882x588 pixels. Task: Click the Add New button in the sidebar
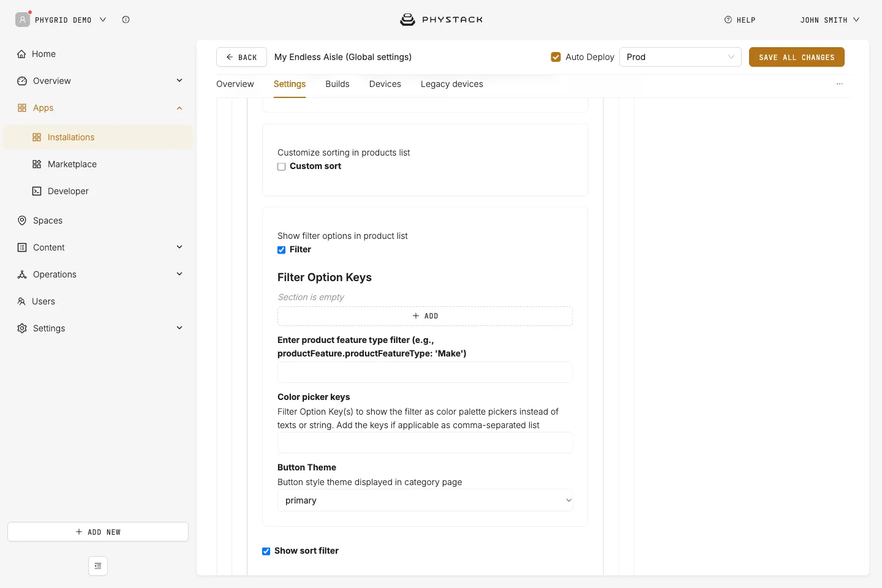coord(98,532)
